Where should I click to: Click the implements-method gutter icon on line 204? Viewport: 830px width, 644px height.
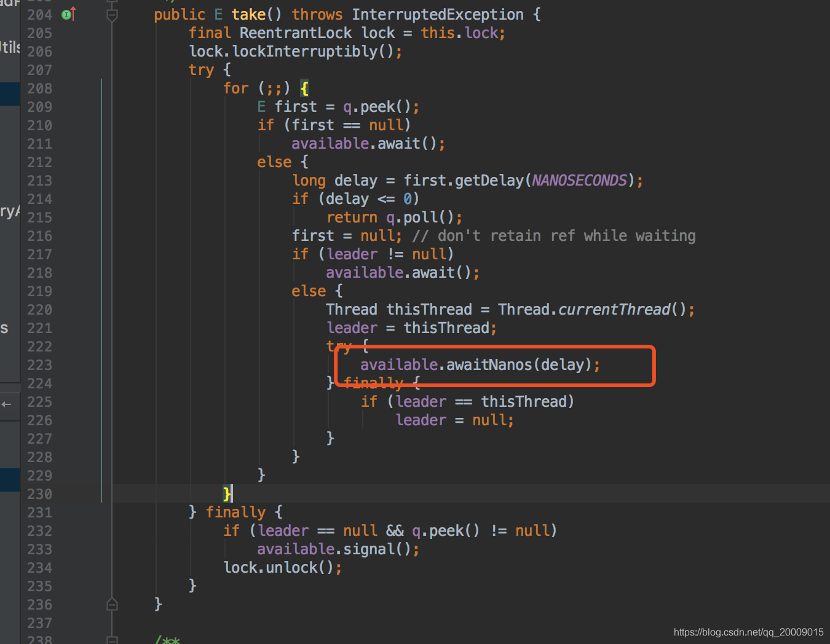(69, 14)
